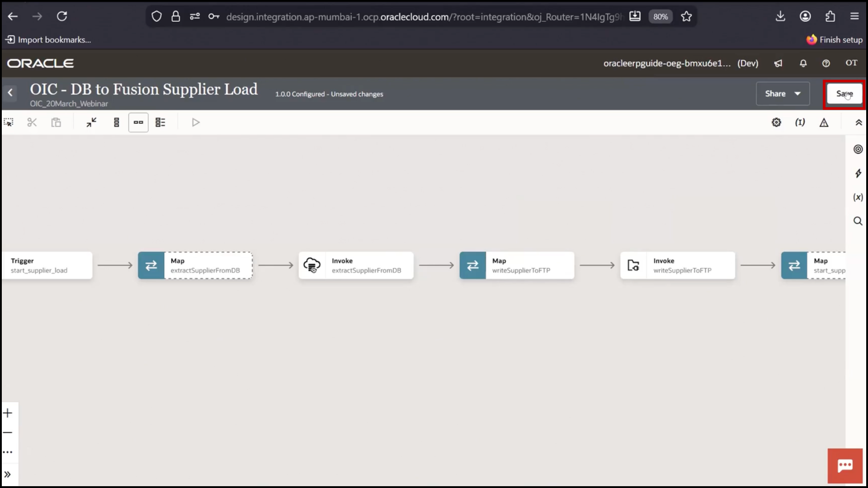This screenshot has height=488, width=868.
Task: Select Map extractSupplierFromDB node
Action: 195,265
